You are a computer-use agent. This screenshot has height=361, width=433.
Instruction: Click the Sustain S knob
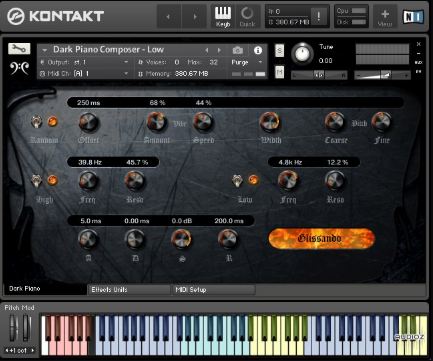(x=181, y=239)
